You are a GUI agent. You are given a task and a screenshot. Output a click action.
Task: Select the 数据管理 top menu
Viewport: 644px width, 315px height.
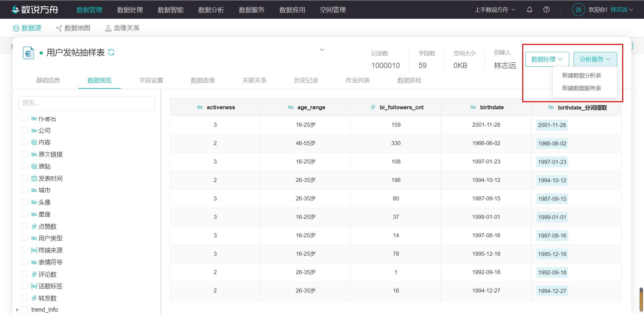click(x=90, y=10)
